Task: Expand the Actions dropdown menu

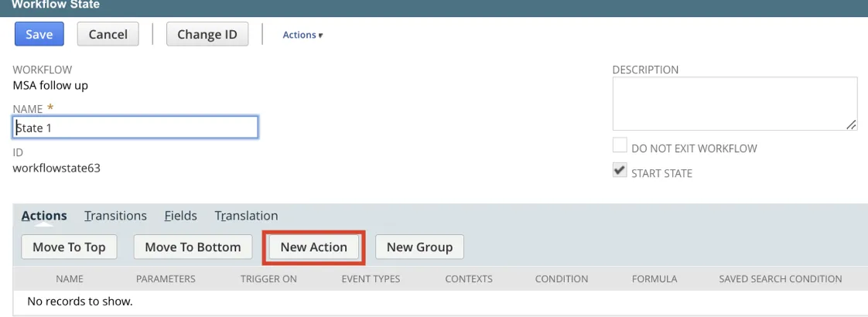Action: point(302,35)
